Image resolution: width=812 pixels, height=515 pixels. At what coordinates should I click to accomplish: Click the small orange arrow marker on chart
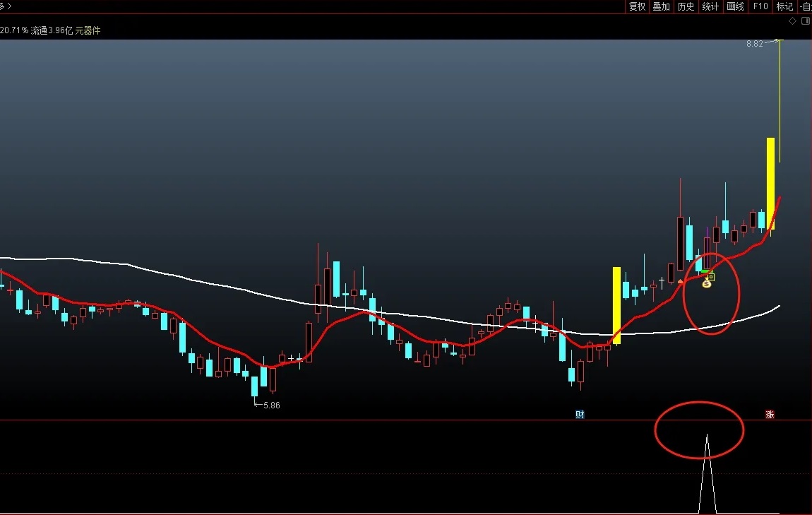tap(681, 281)
